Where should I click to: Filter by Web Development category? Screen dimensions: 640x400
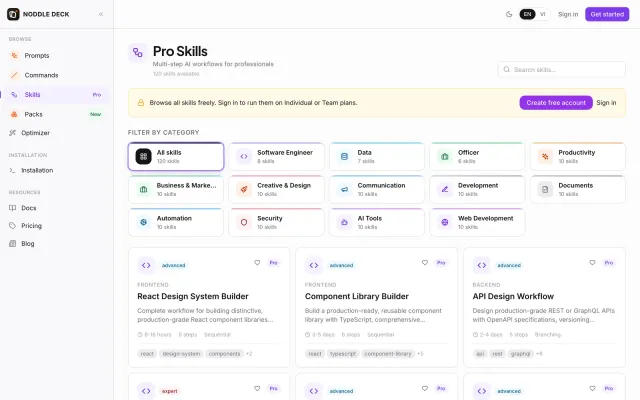point(477,222)
